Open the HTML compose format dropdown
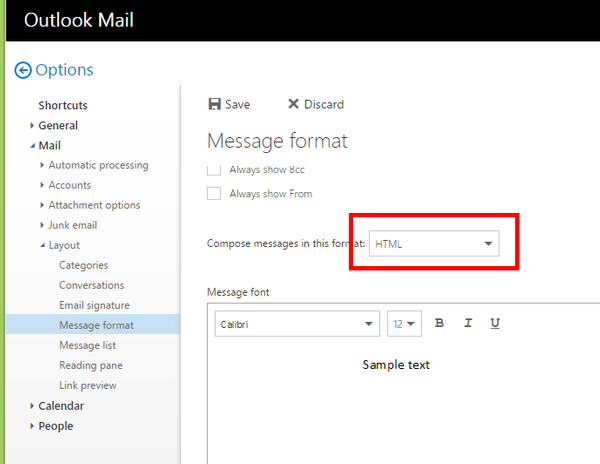 [434, 243]
